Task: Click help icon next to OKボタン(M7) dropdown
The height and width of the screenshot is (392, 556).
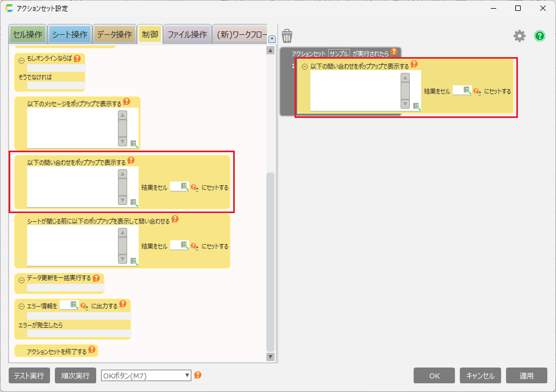Action: (198, 375)
